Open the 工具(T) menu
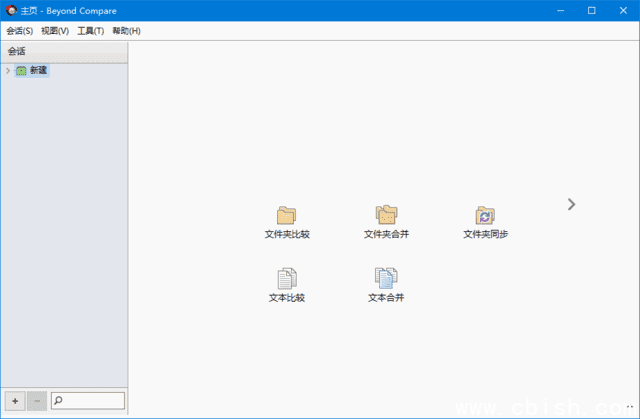Screen dimensions: 640x419 [91, 31]
